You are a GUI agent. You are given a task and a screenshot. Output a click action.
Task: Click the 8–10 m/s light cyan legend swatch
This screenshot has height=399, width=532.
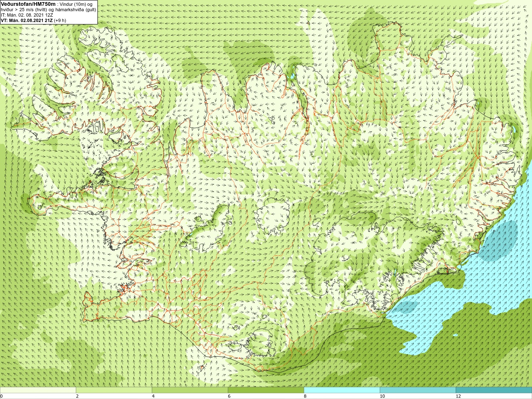pos(342,390)
